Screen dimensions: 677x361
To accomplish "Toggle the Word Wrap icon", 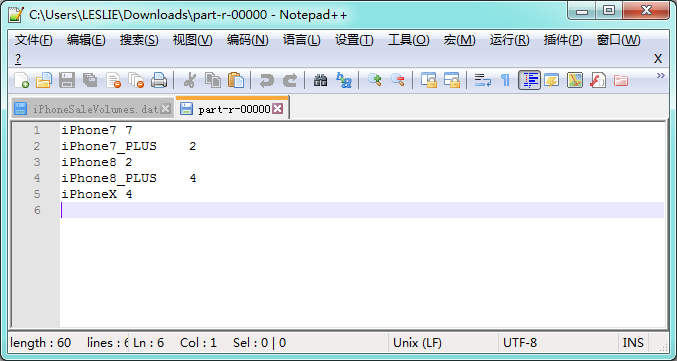I will 482,80.
